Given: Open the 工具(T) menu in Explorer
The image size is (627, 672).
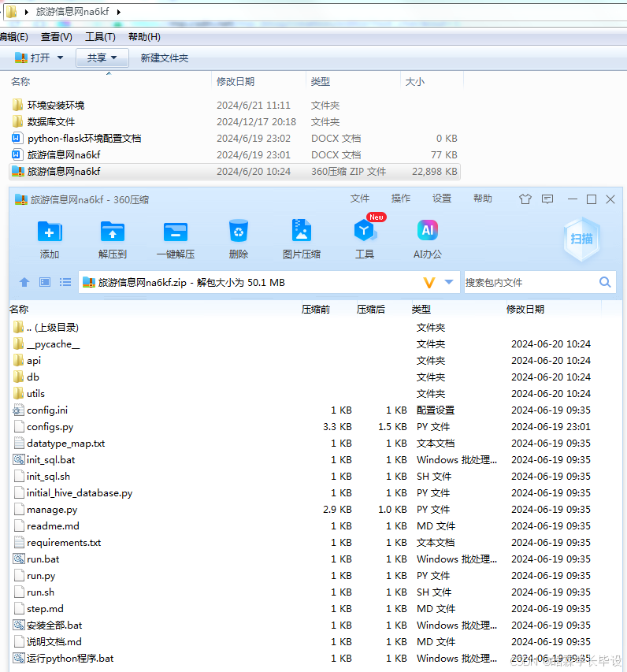Looking at the screenshot, I should tap(100, 37).
